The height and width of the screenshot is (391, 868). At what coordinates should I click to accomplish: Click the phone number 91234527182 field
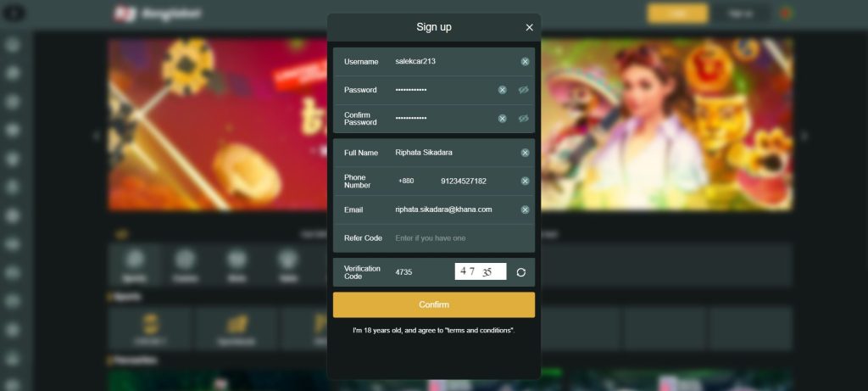coord(477,182)
